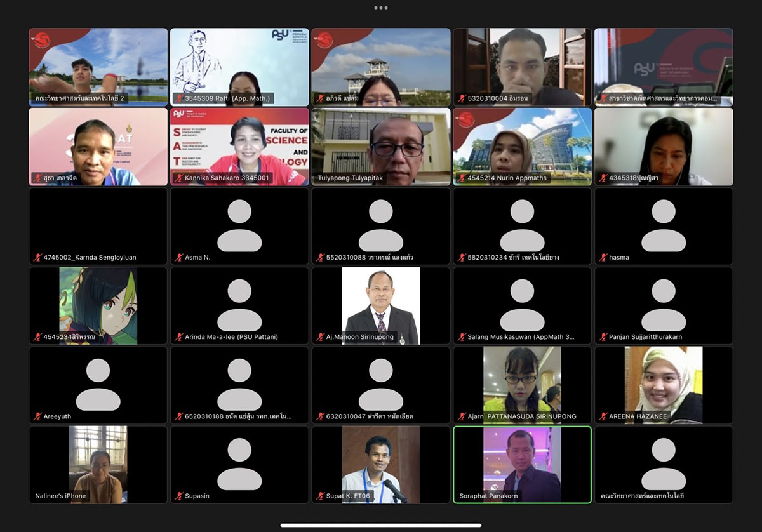Click the three-dot multitasking menu at top
Viewport: 762px width, 532px height.
(x=381, y=8)
